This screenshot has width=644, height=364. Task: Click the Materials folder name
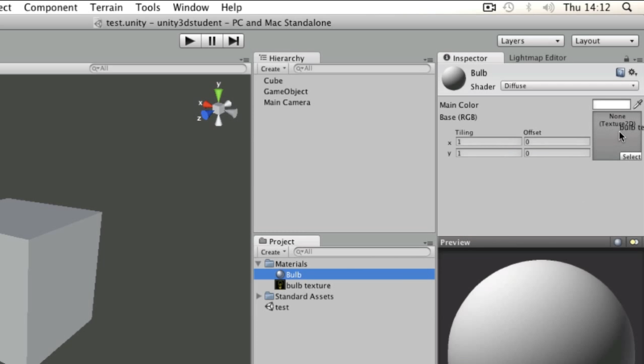click(x=291, y=264)
